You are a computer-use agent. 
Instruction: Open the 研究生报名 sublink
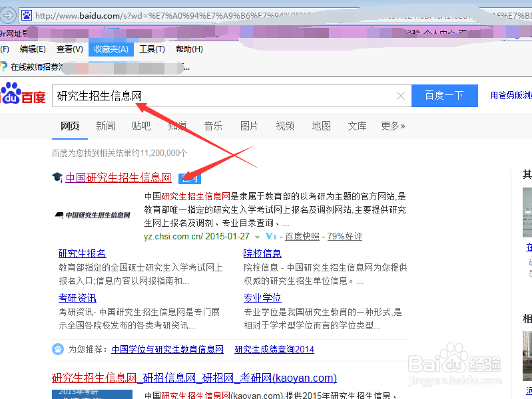82,253
